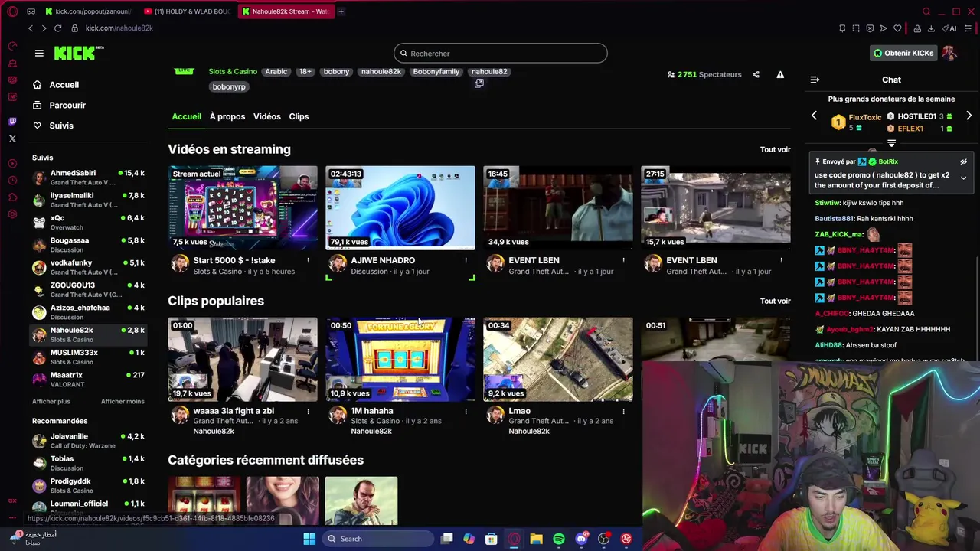The image size is (980, 551).
Task: Open File Explorer from the taskbar
Action: coord(536,539)
